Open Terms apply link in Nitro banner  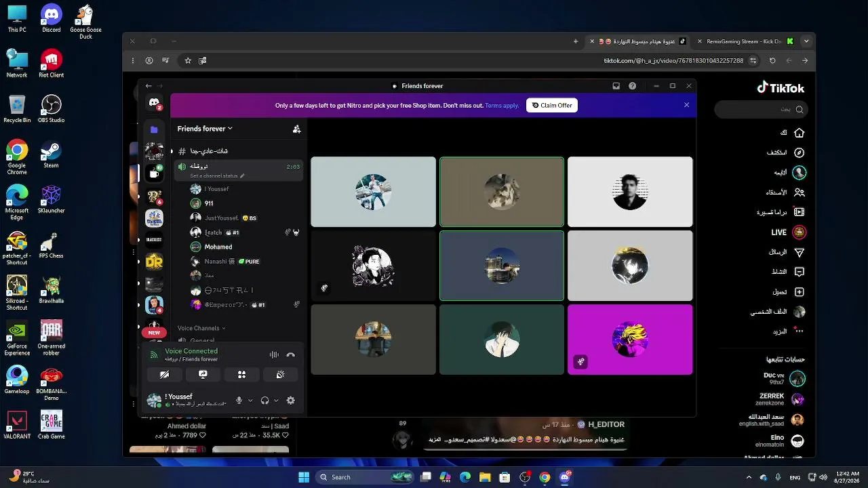pos(502,105)
